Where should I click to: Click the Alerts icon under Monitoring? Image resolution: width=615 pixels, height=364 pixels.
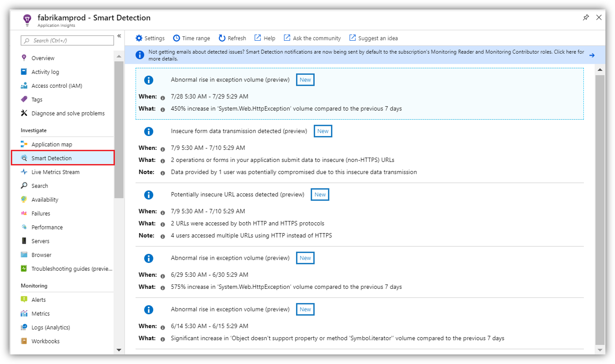(24, 300)
